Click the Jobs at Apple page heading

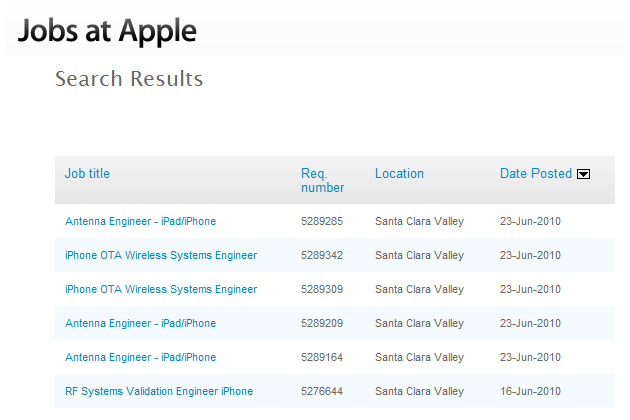click(107, 31)
